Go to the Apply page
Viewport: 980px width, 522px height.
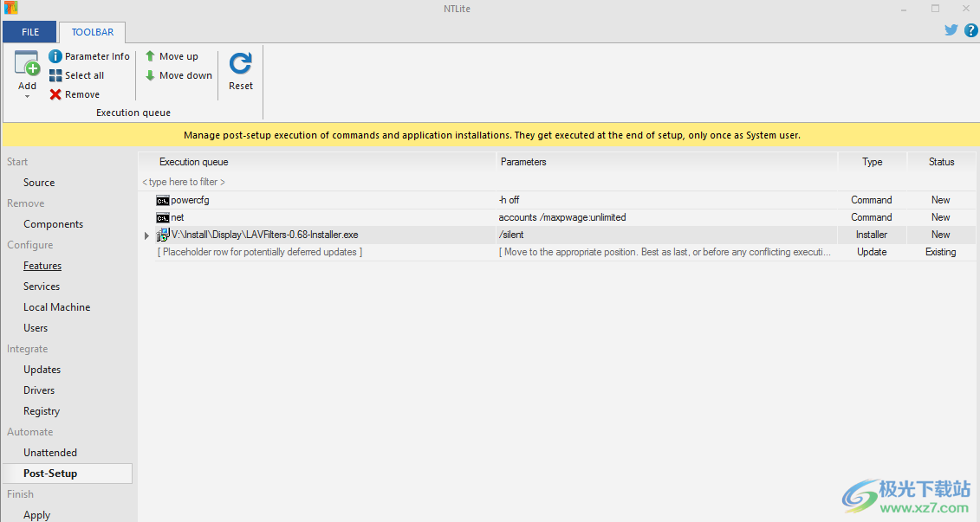[x=37, y=515]
